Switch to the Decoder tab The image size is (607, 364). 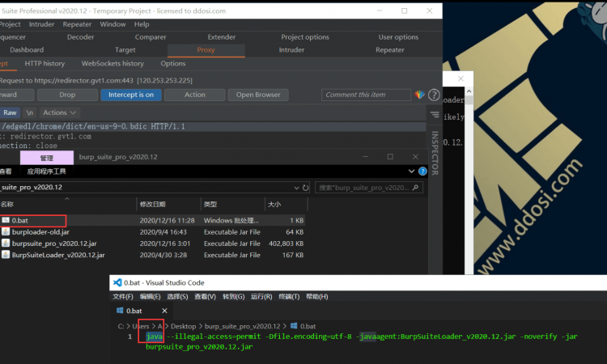[80, 37]
